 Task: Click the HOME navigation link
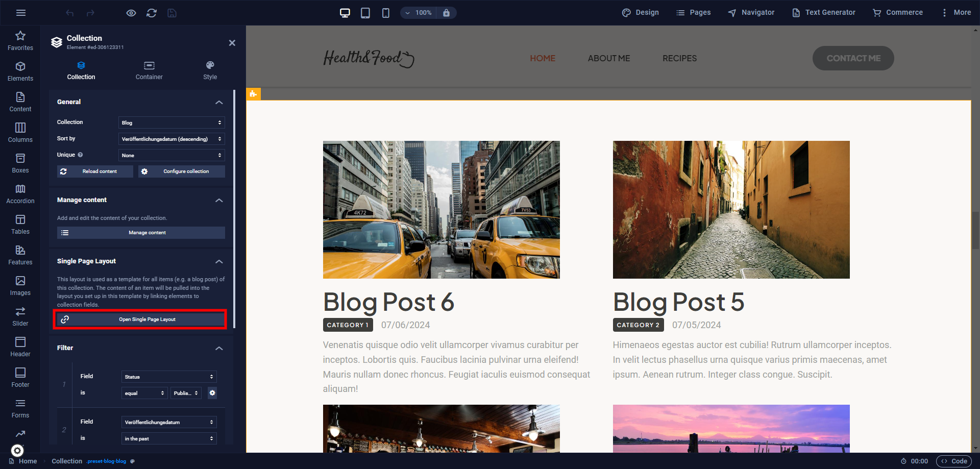click(x=543, y=58)
